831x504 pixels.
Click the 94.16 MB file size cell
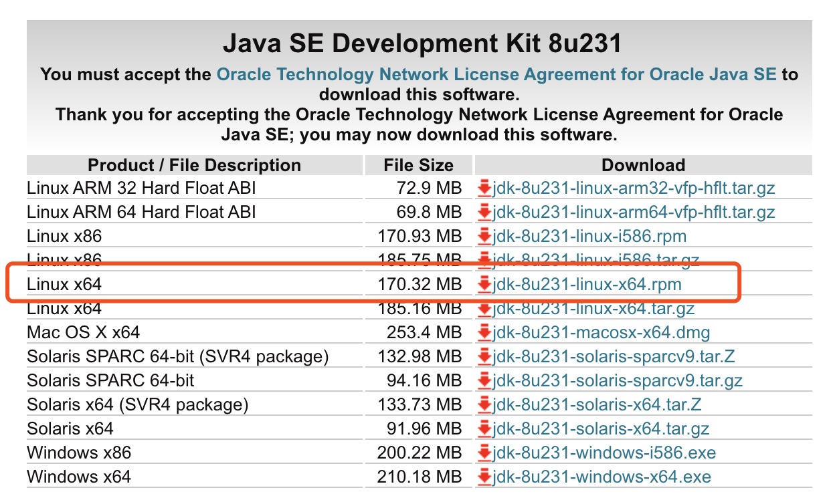419,381
